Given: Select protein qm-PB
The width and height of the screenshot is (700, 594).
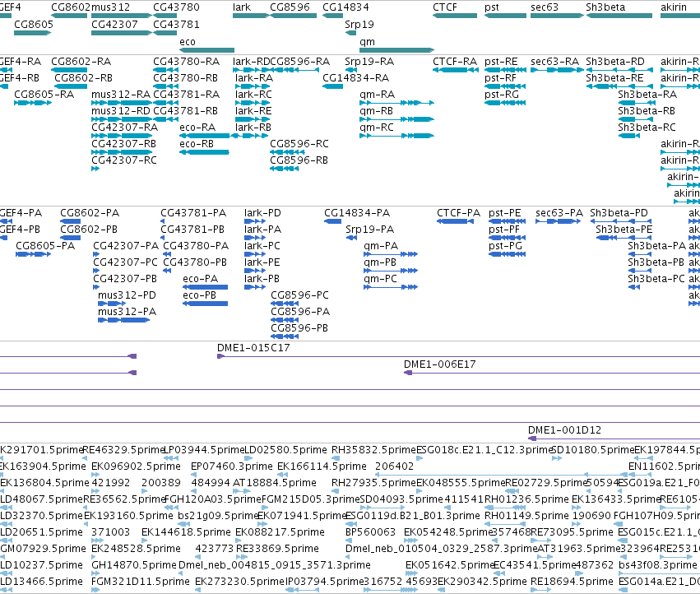Looking at the screenshot, I should (391, 271).
